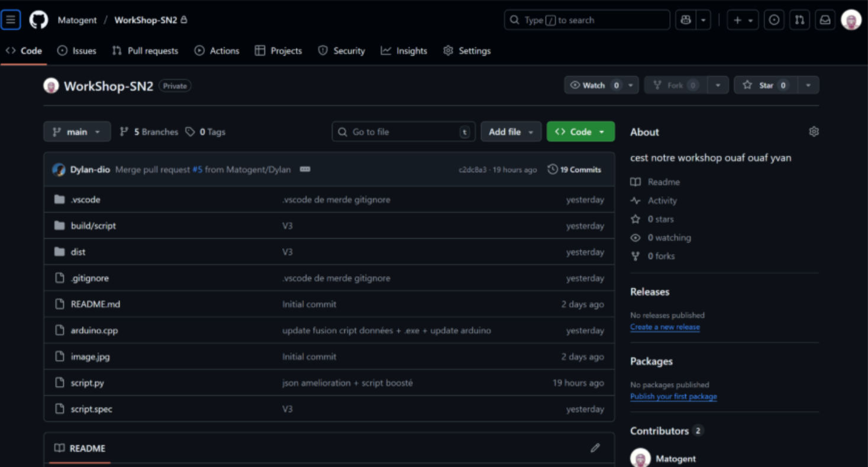The height and width of the screenshot is (467, 868).
Task: Star the WorkShop-SN2 repository
Action: (766, 85)
